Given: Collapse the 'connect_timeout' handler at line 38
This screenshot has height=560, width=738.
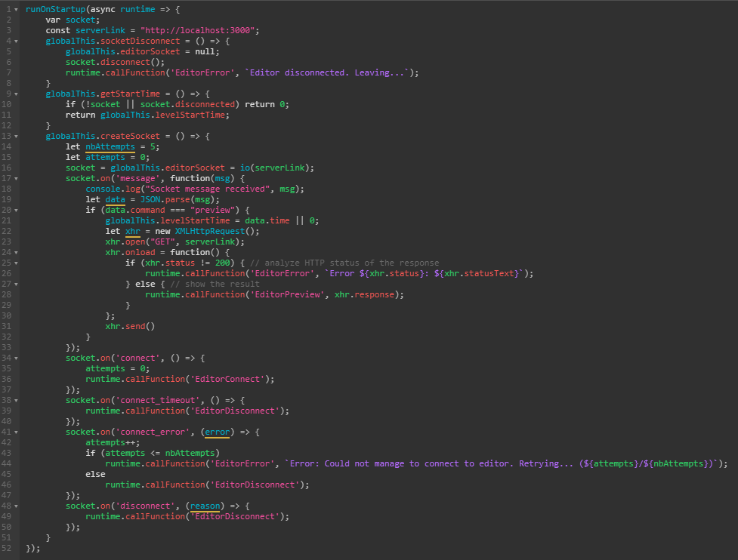Looking at the screenshot, I should click(17, 401).
